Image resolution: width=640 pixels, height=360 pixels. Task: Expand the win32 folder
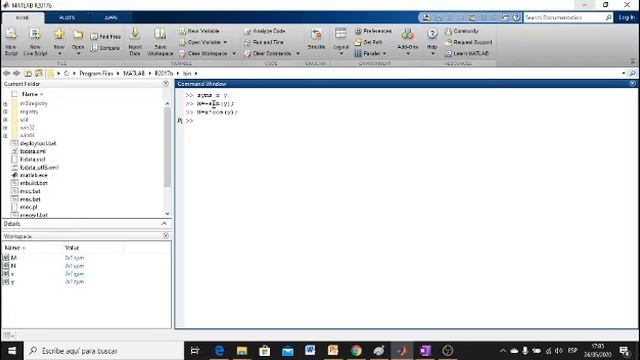5,128
